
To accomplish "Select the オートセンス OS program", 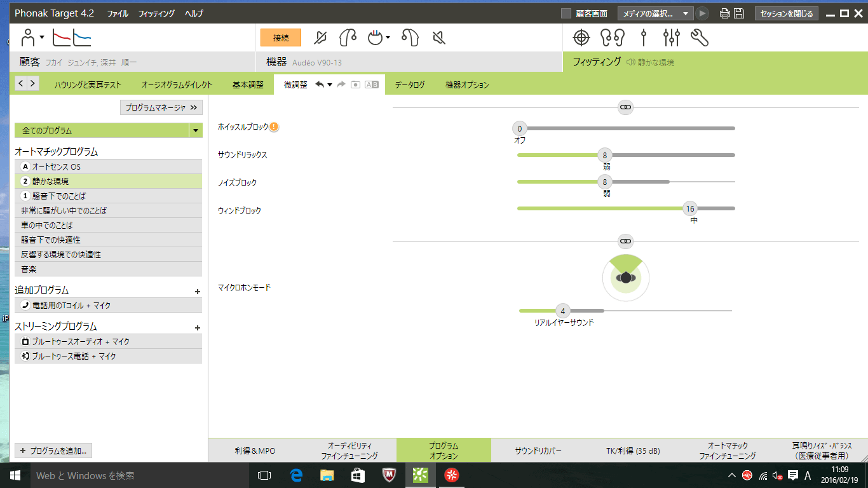I will pos(108,166).
